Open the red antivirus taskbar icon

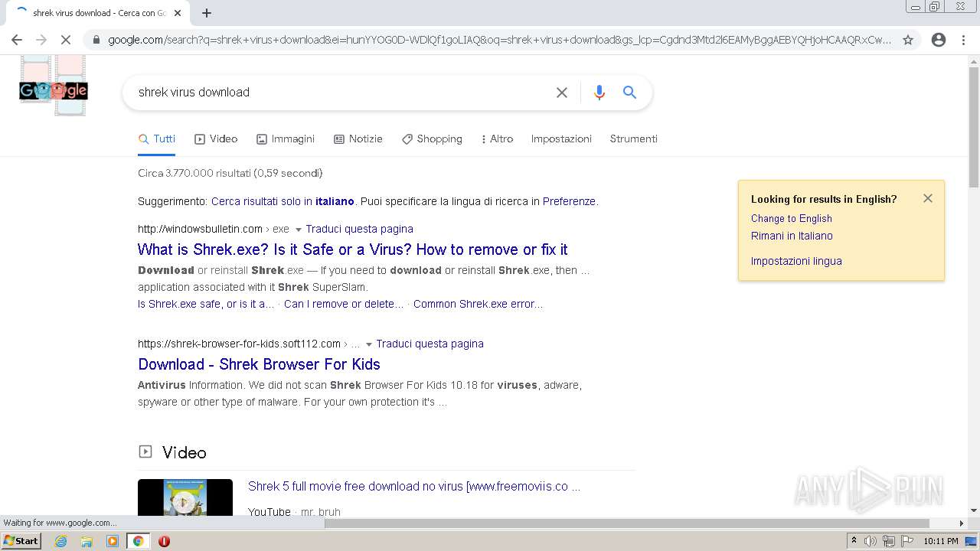point(164,541)
